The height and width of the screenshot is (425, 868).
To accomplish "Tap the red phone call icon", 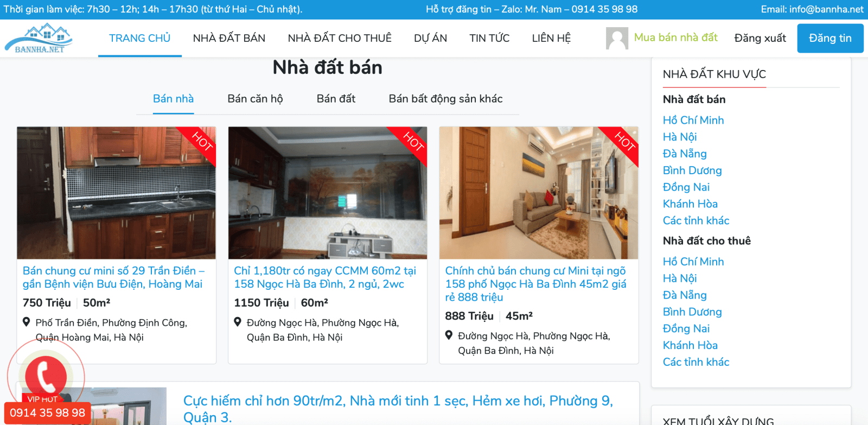I will pyautogui.click(x=46, y=376).
